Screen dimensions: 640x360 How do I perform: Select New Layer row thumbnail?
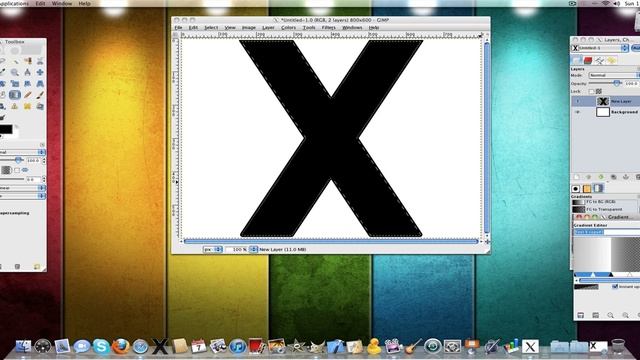602,101
